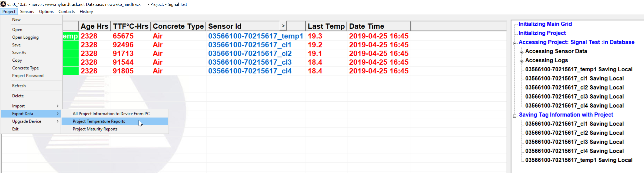Collapse Saving Tag Information with Project node
The image size is (644, 173).
(515, 116)
